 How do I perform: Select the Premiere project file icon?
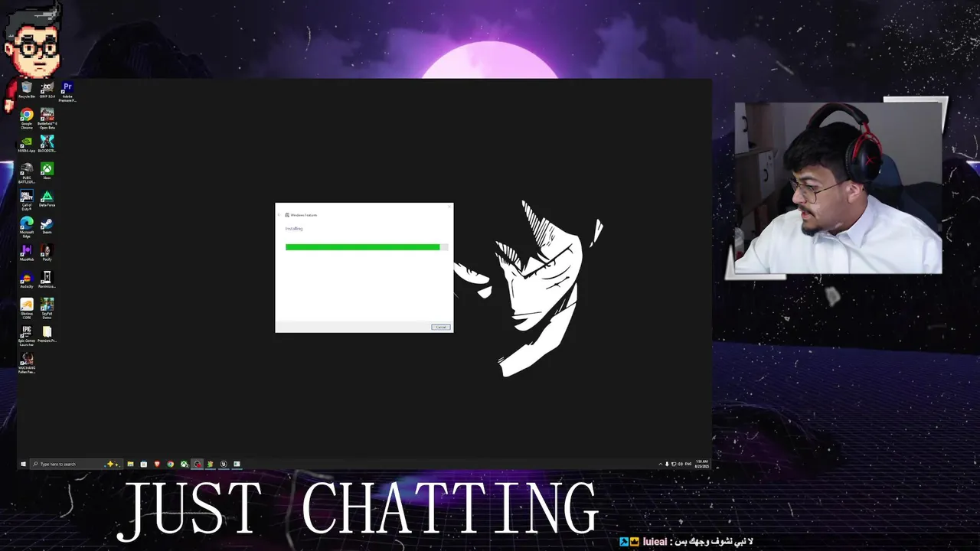[47, 334]
